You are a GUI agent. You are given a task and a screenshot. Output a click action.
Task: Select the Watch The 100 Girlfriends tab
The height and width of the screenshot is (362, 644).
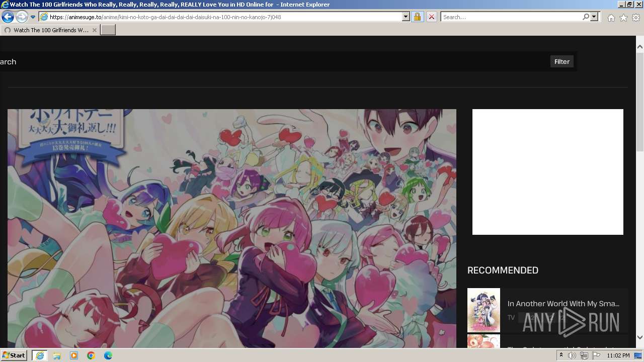pos(49,30)
